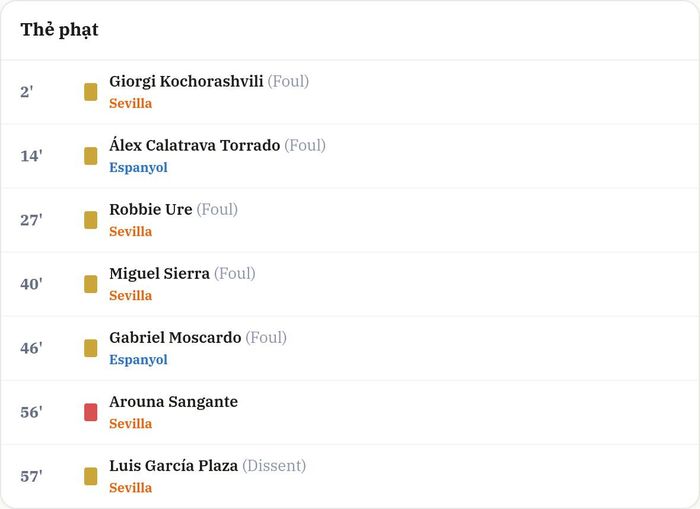Click the 56' minute marker

[31, 412]
